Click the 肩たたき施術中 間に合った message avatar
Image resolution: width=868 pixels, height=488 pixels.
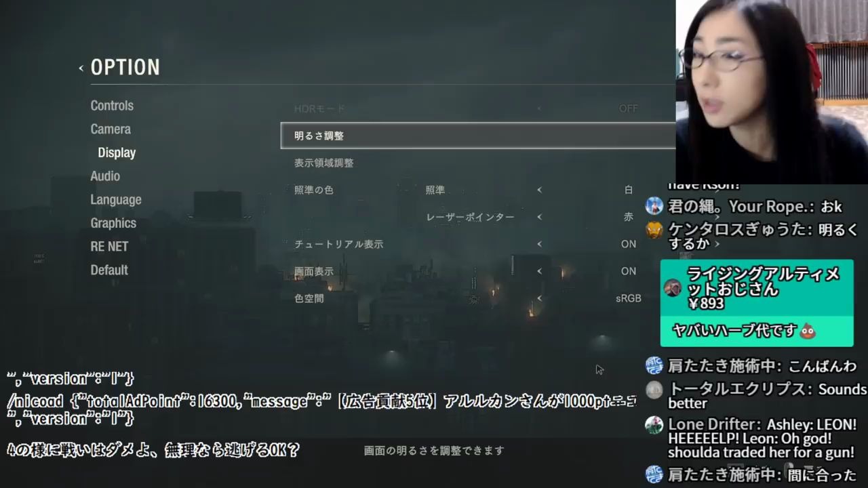point(654,474)
